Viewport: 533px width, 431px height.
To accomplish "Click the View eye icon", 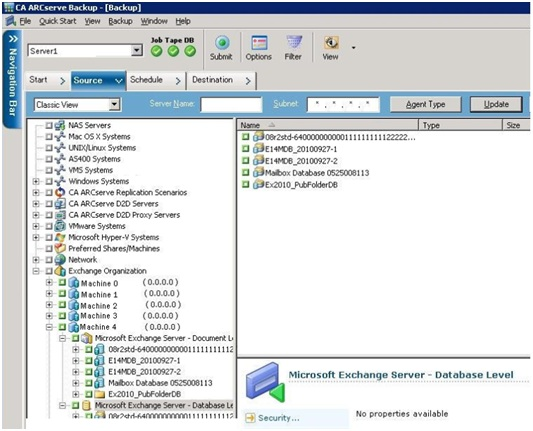I will click(x=330, y=43).
